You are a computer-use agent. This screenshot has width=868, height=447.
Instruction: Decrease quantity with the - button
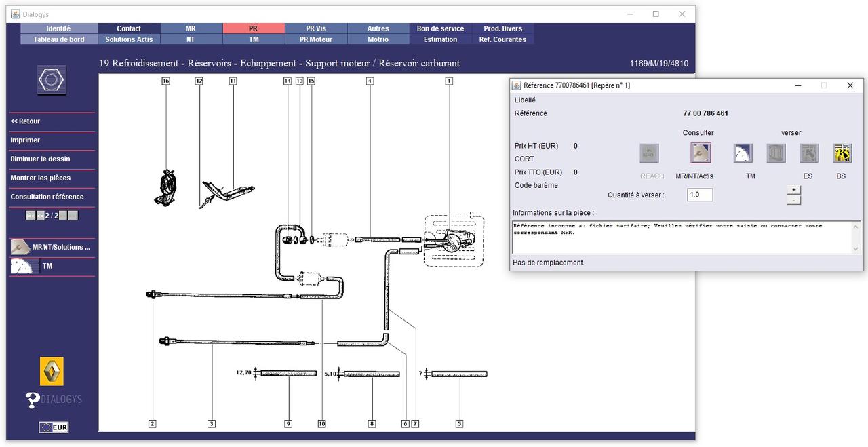click(793, 200)
